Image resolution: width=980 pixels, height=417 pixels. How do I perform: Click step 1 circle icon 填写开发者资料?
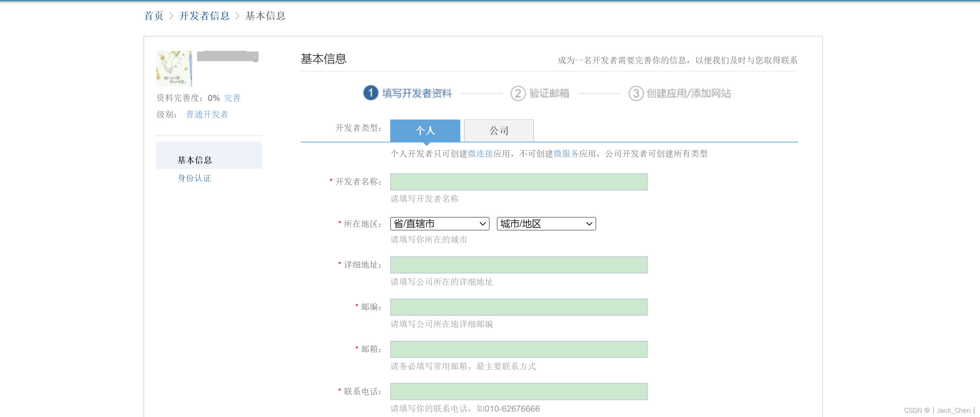pos(371,93)
